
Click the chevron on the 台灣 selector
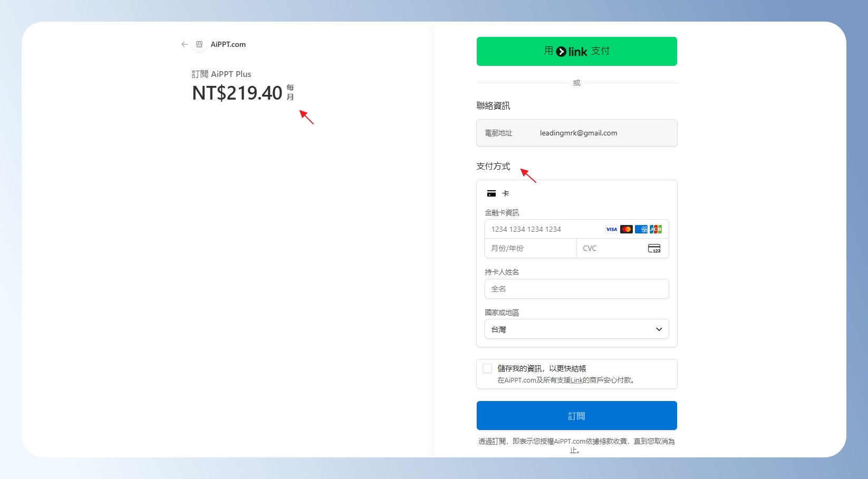tap(659, 329)
